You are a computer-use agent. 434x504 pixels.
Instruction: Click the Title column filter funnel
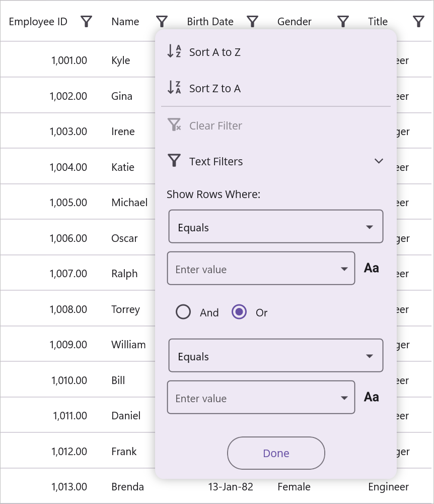pyautogui.click(x=418, y=21)
